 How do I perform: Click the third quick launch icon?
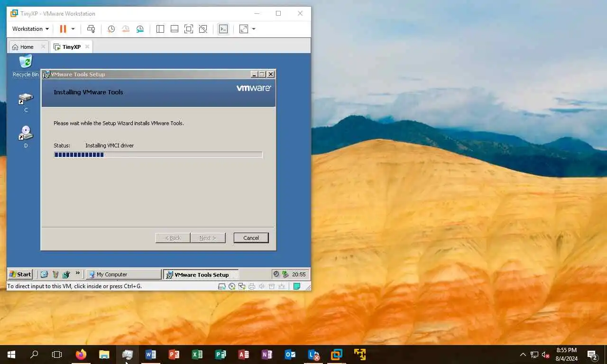[66, 274]
